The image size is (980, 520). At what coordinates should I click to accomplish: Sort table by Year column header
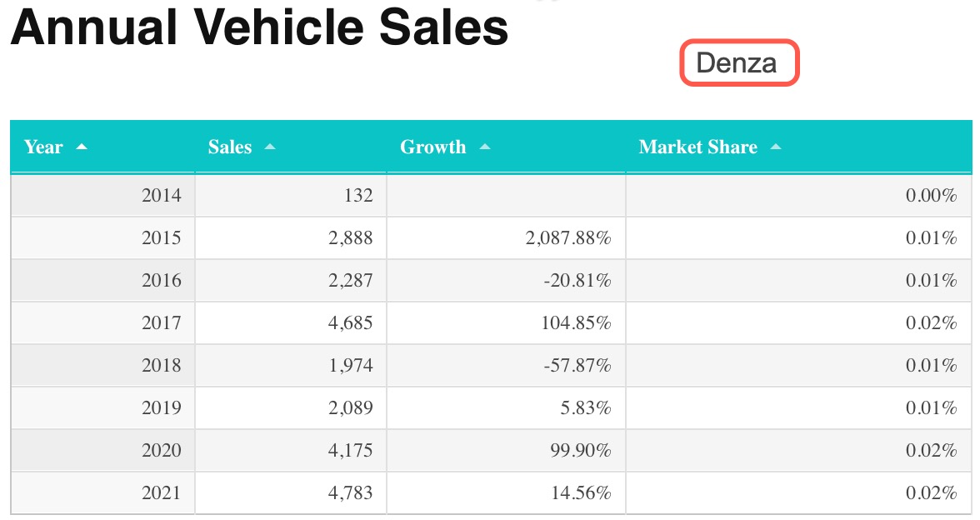coord(43,147)
